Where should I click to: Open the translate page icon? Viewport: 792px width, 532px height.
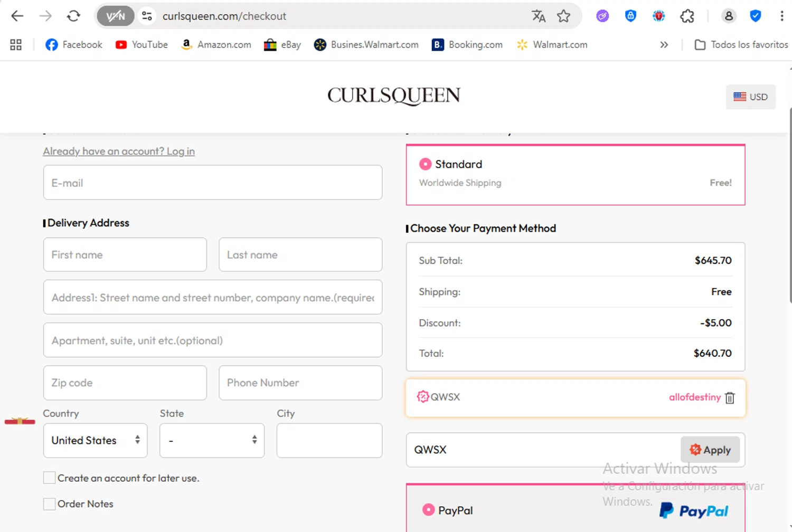(x=539, y=16)
